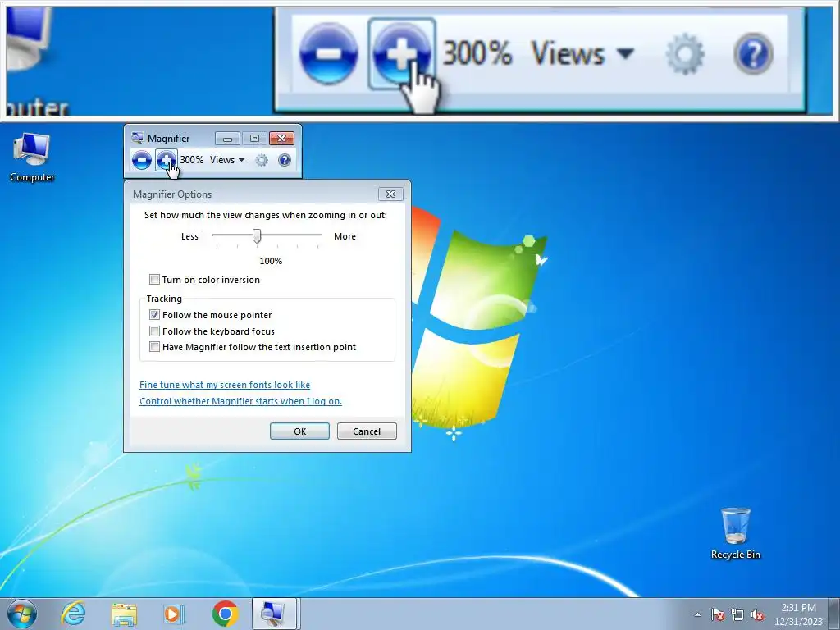Open Fine tune what my screen fonts look like
The image size is (840, 630).
click(x=225, y=385)
